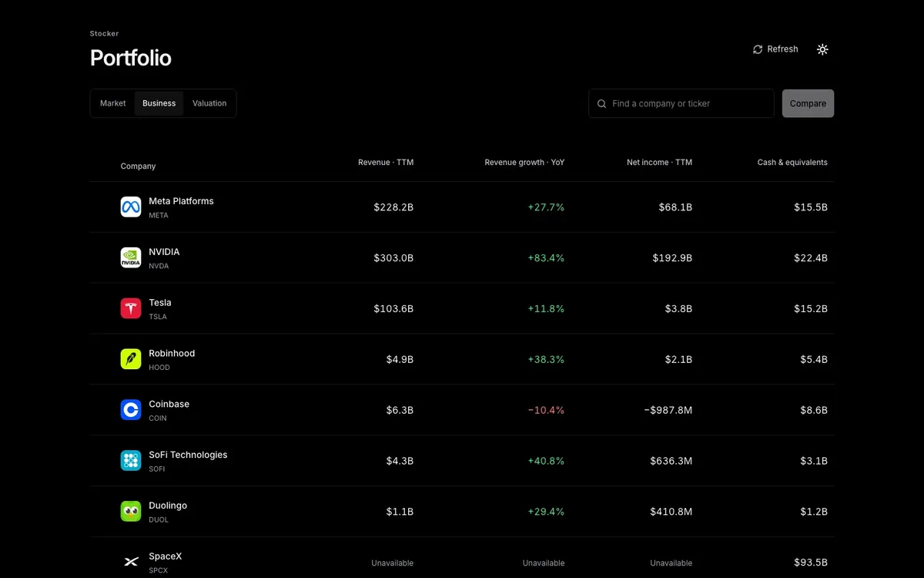Click the Robinhood feather logo icon

click(131, 359)
